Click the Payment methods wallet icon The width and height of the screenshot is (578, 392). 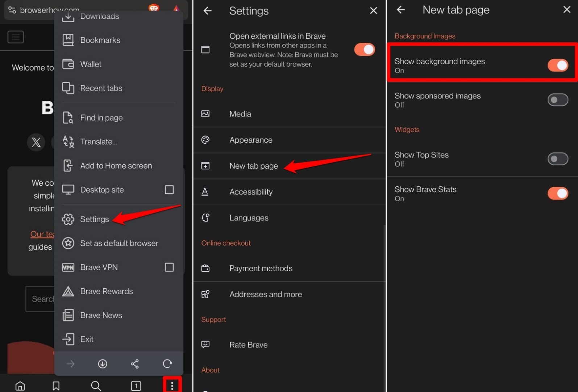(205, 268)
